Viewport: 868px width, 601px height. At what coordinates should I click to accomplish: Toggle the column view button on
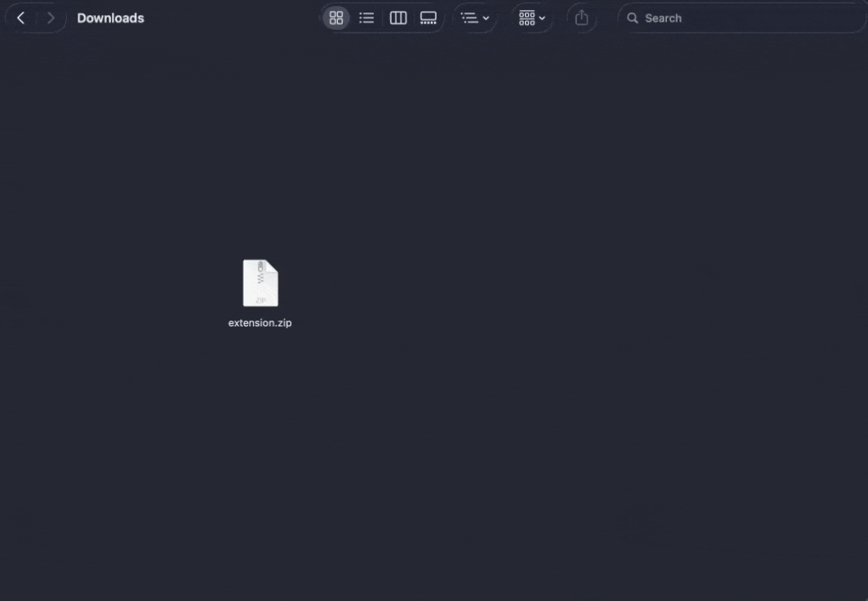[x=398, y=18]
